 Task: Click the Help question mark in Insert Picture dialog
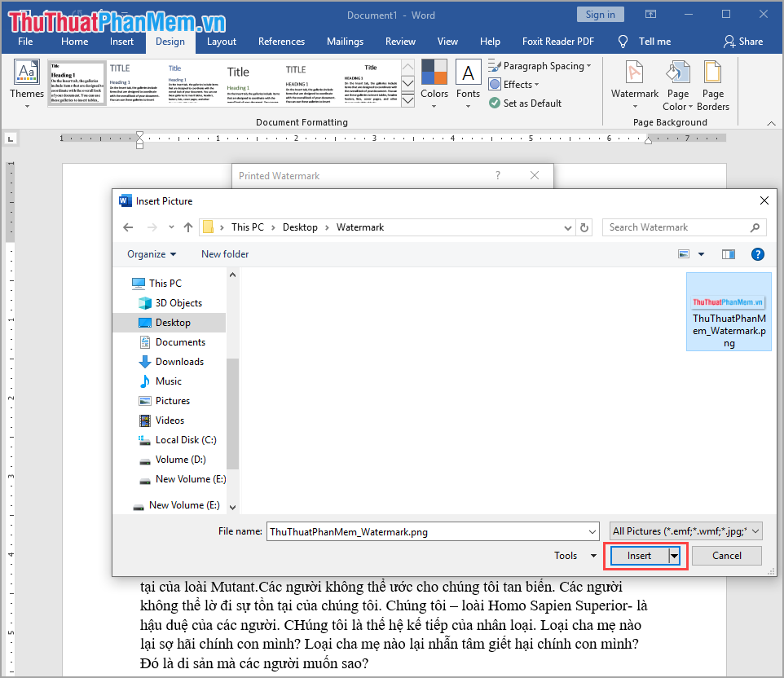(x=757, y=253)
